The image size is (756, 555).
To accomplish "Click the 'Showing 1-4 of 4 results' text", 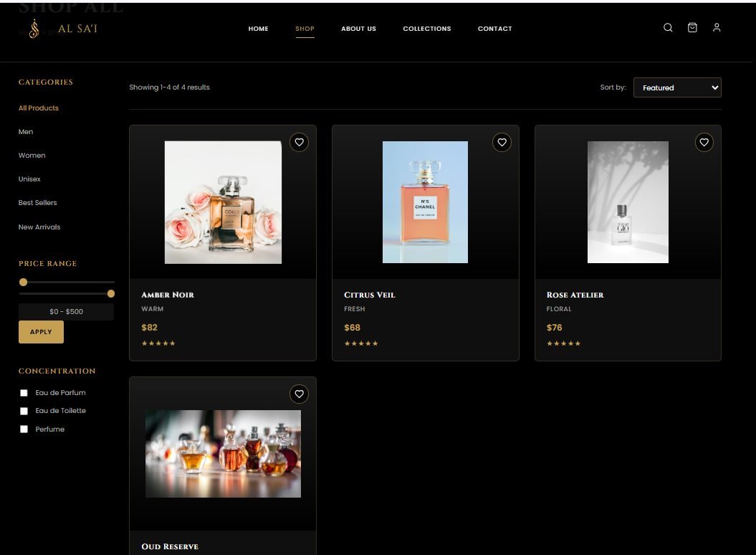I will pos(169,87).
